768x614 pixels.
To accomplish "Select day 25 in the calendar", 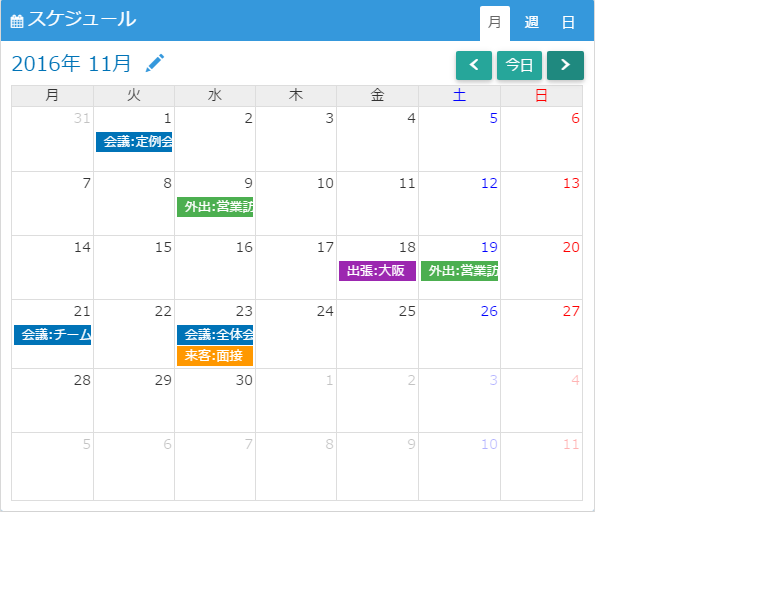I will click(x=377, y=334).
